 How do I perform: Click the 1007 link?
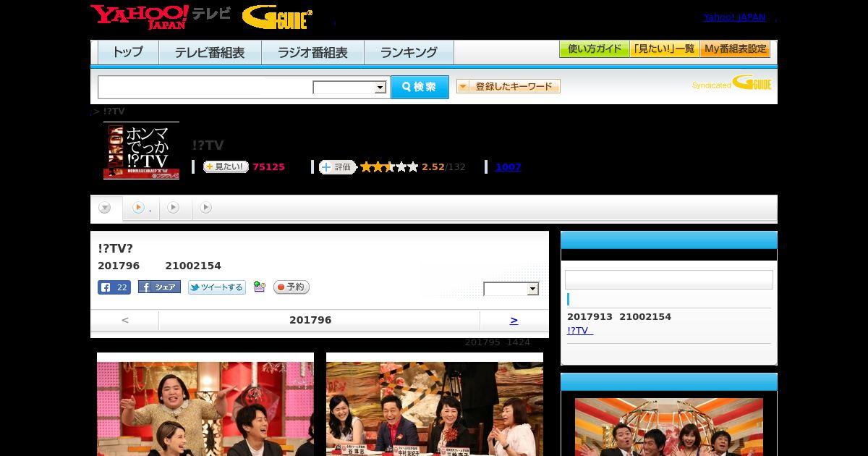[x=508, y=167]
